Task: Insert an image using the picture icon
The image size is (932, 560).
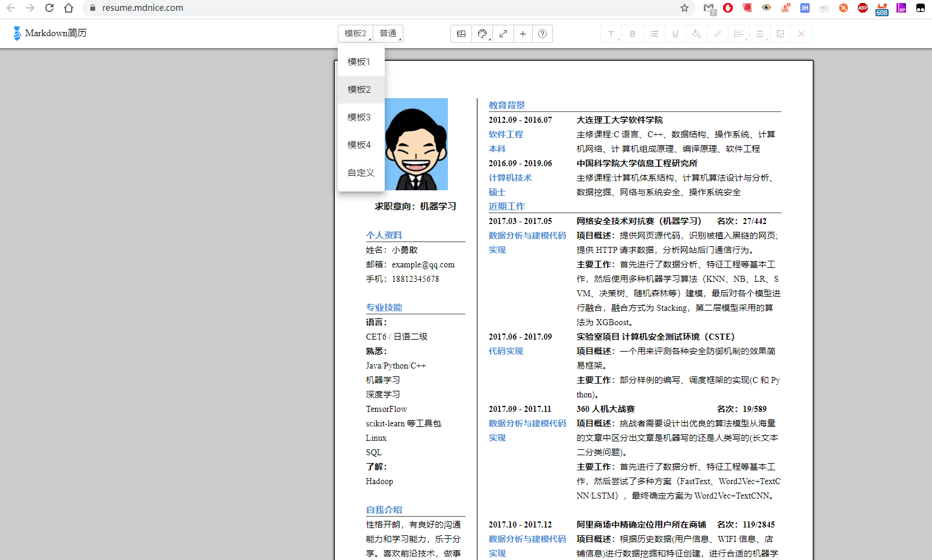Action: coord(780,34)
